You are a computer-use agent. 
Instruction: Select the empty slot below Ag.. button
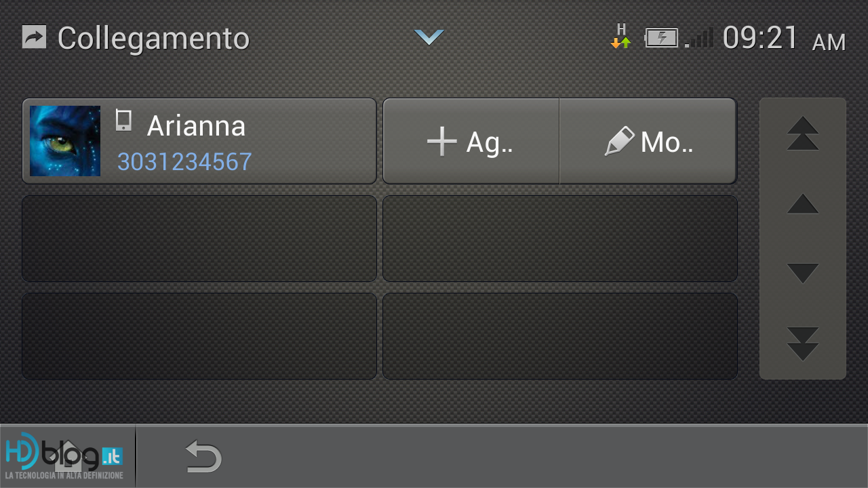(559, 239)
